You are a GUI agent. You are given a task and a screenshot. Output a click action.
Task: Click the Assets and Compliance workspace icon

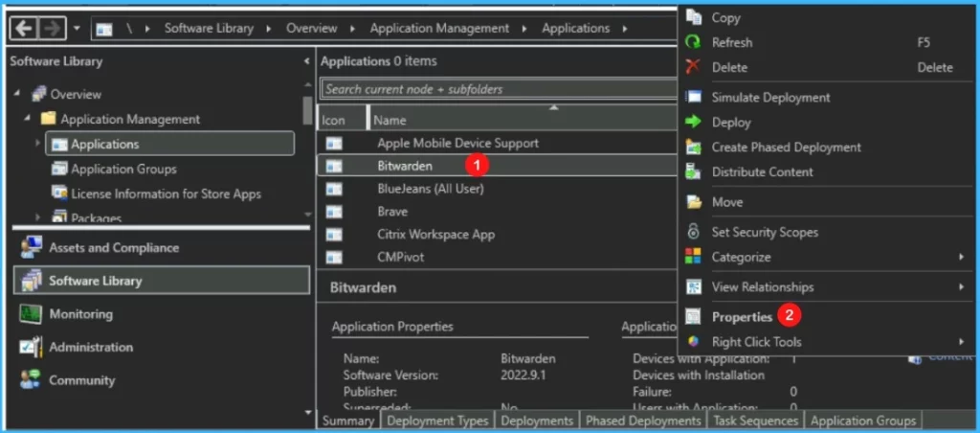click(x=31, y=248)
